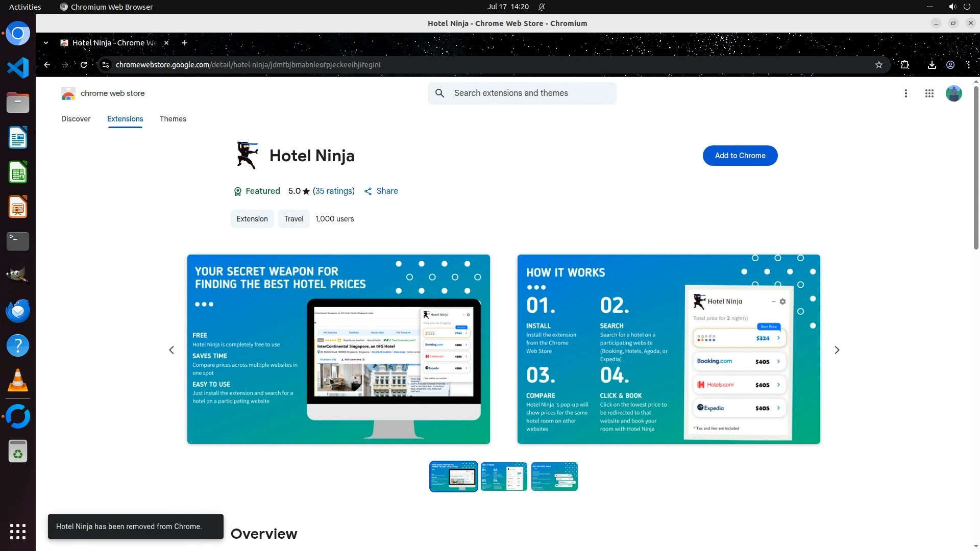980x551 pixels.
Task: Click the Chrome Web Store logo
Action: (x=68, y=93)
